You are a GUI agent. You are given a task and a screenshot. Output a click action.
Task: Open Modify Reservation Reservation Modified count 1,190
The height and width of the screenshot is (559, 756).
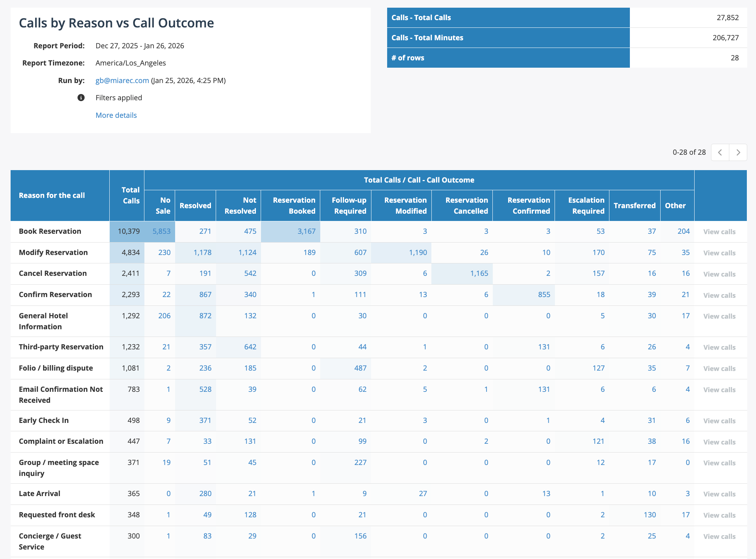418,252
